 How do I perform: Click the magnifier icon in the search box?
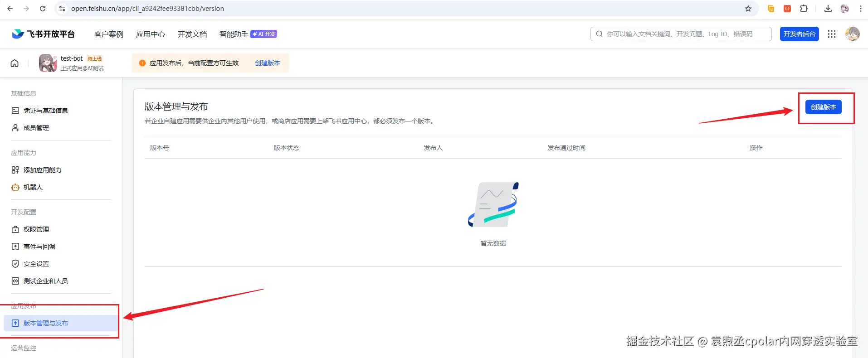pyautogui.click(x=600, y=34)
